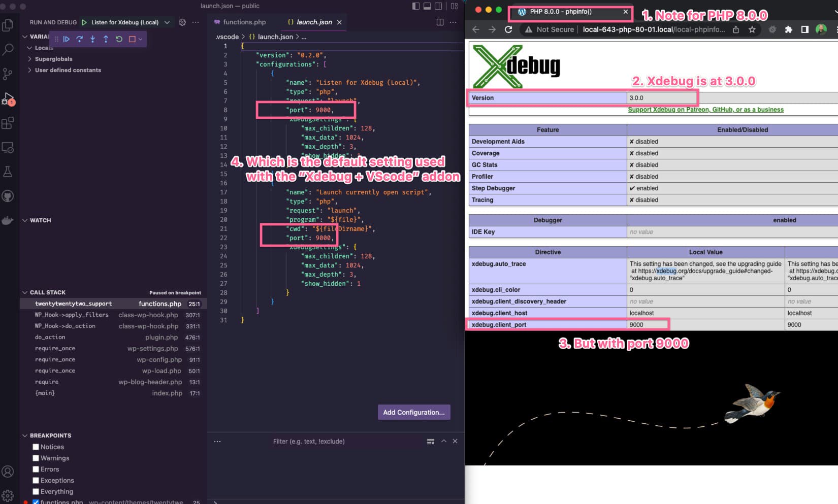Viewport: 838px width, 504px height.
Task: Collapse the Locals scope
Action: pyautogui.click(x=30, y=48)
